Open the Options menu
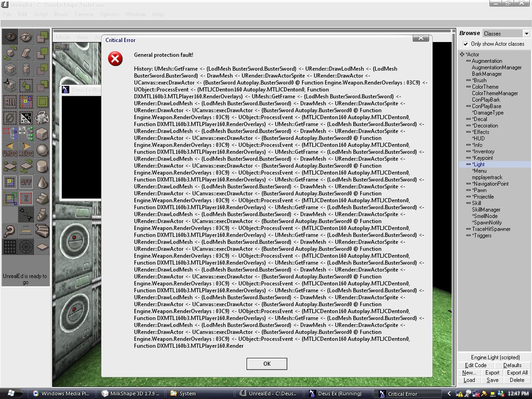The image size is (532, 399). click(109, 14)
